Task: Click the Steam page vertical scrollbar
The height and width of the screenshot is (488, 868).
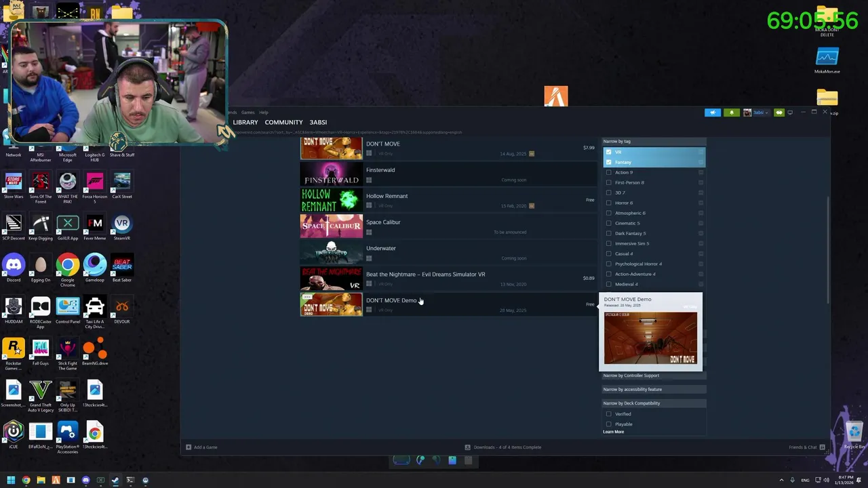Action: point(827,251)
